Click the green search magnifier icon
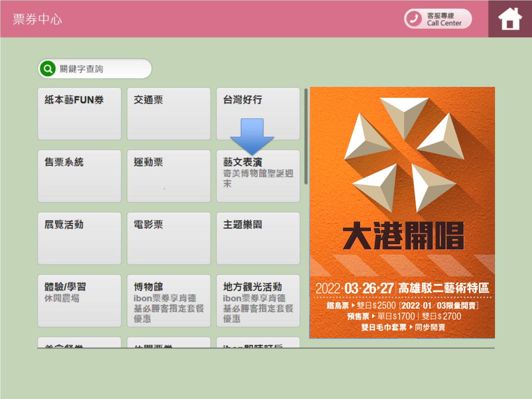 click(x=48, y=69)
